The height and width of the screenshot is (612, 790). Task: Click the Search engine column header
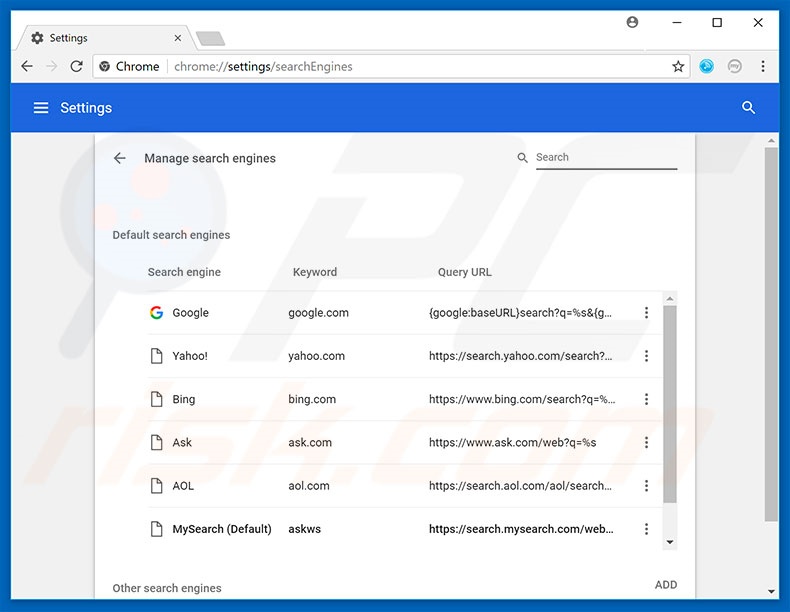(x=184, y=273)
